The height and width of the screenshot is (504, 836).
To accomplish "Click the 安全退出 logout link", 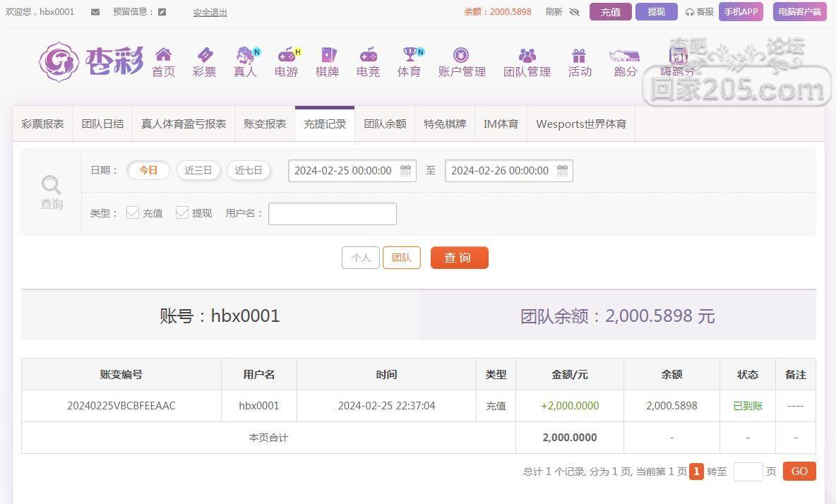I will (x=210, y=12).
